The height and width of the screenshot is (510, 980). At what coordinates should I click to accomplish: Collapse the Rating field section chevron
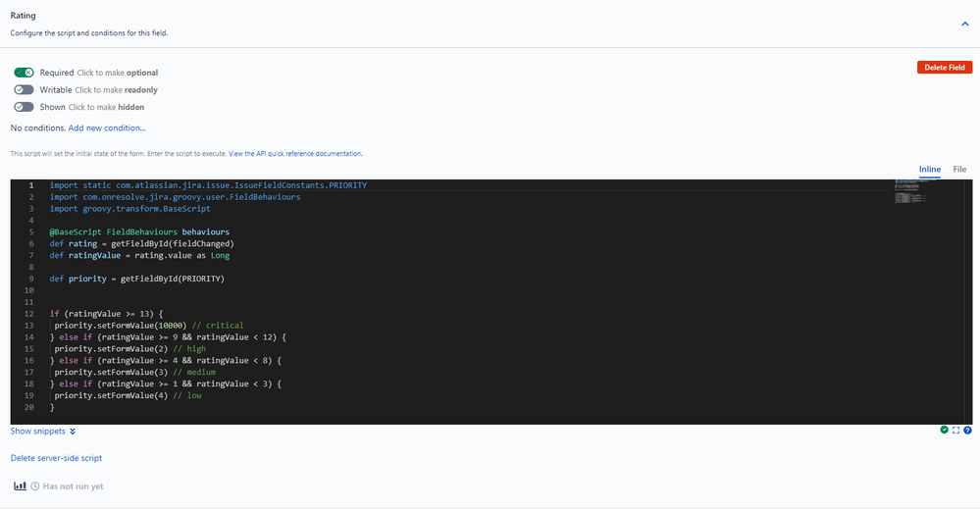point(963,24)
